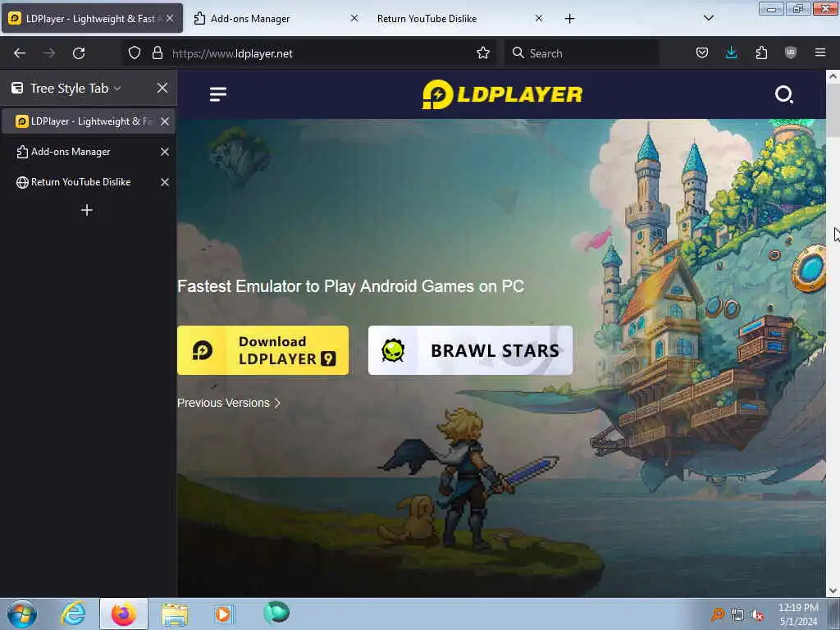The height and width of the screenshot is (630, 840).
Task: Add new tab via sidebar plus
Action: tap(87, 210)
